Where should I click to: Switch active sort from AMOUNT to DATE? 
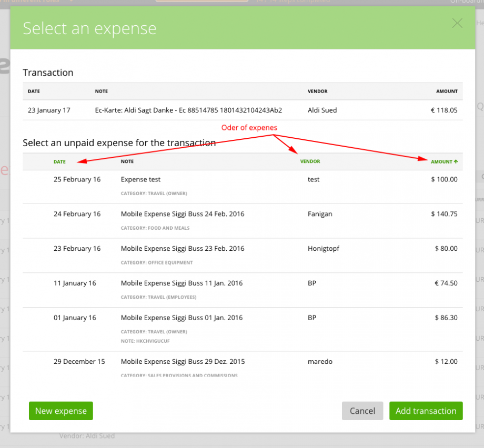click(59, 161)
